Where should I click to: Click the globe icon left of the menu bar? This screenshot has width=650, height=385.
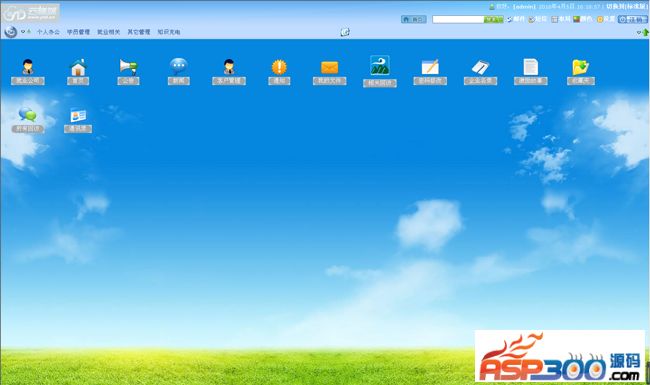pos(10,31)
